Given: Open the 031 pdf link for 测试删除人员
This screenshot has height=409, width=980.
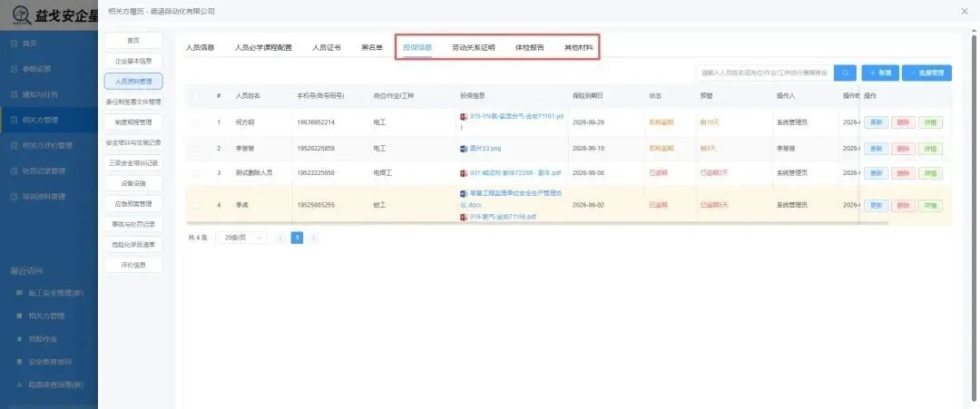Looking at the screenshot, I should 515,173.
